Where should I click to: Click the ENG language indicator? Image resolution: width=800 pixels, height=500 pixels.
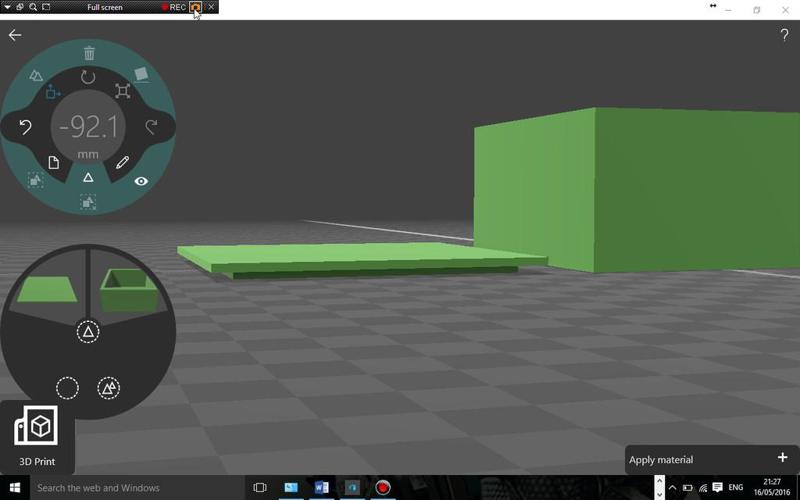point(735,487)
